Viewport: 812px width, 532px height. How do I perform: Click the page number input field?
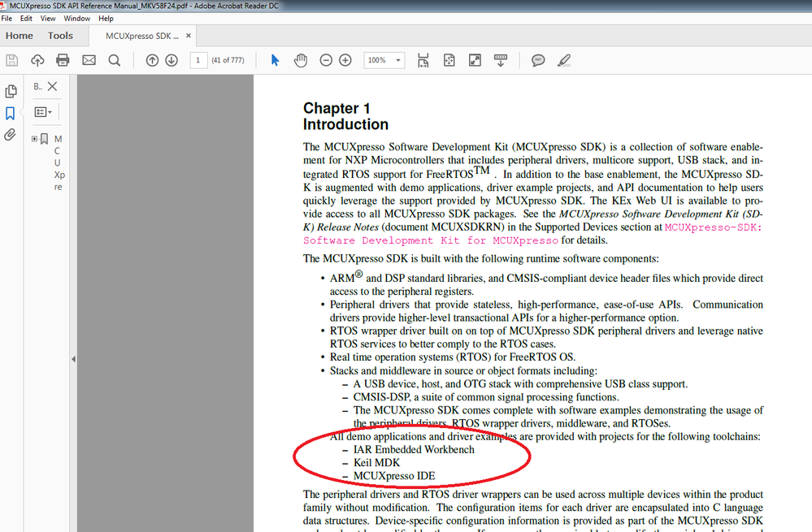198,61
